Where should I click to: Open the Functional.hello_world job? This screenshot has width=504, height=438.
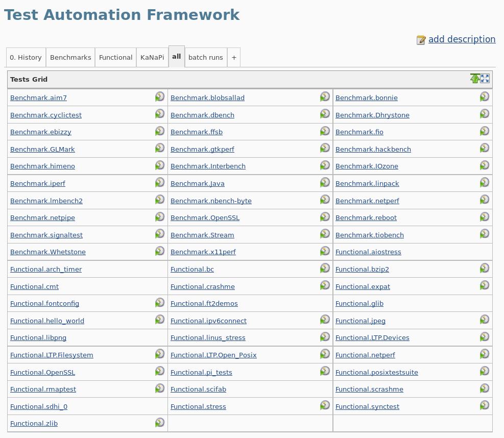point(47,321)
